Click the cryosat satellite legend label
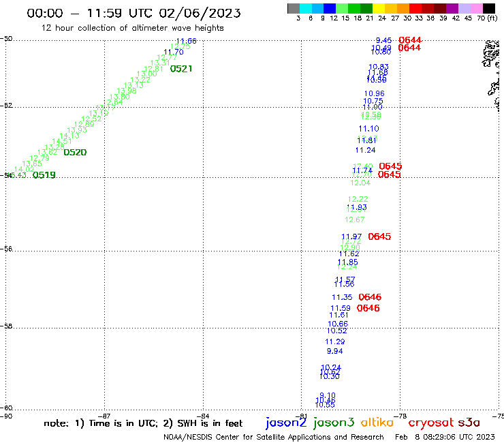504x443 pixels. (431, 423)
